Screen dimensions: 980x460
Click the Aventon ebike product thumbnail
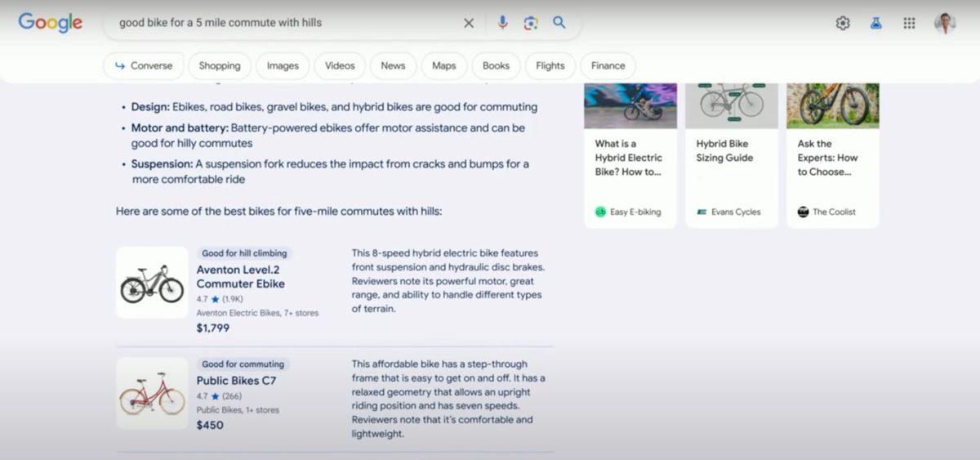pos(152,283)
